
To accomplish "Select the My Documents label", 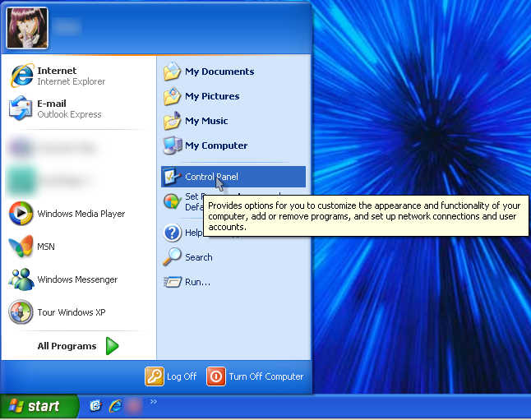I will (219, 72).
